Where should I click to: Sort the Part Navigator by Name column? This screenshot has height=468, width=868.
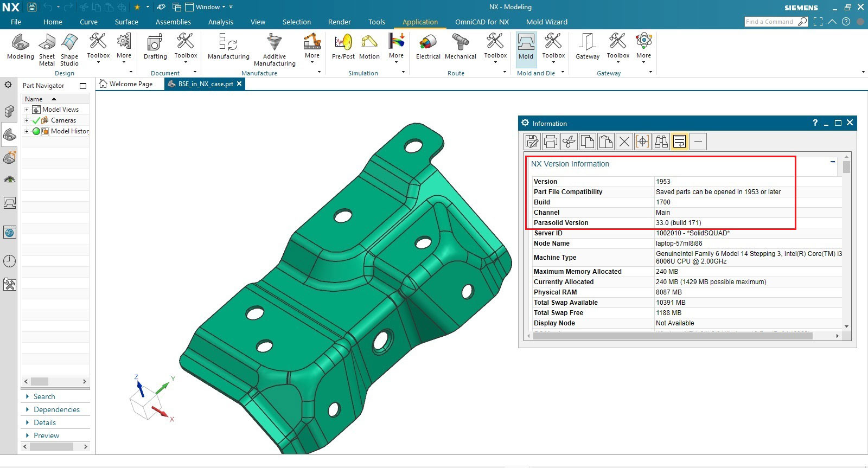pyautogui.click(x=54, y=99)
